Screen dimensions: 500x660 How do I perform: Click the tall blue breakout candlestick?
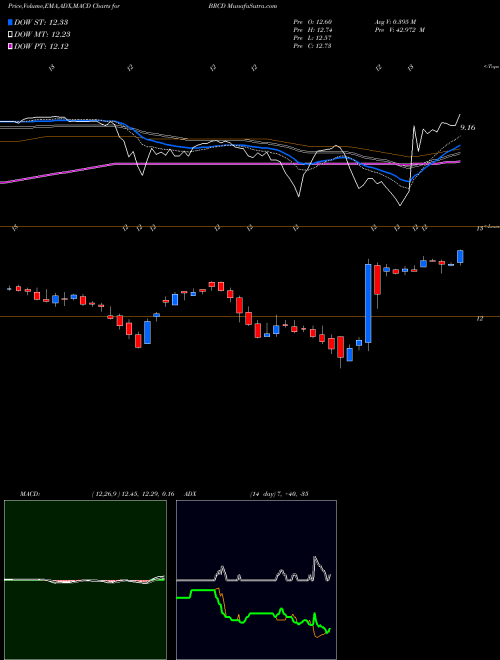click(368, 303)
